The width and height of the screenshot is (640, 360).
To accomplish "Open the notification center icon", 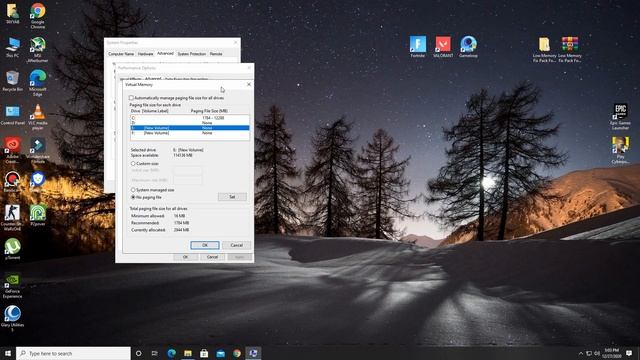I will (x=629, y=353).
